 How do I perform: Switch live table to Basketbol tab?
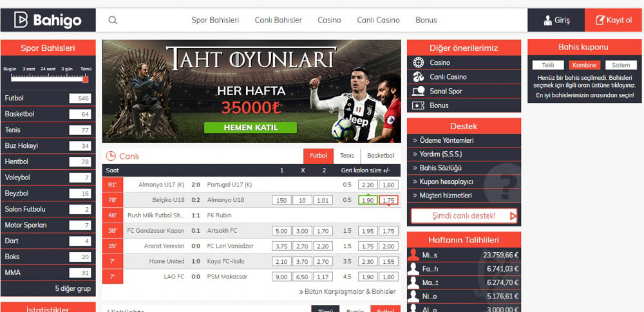point(381,156)
